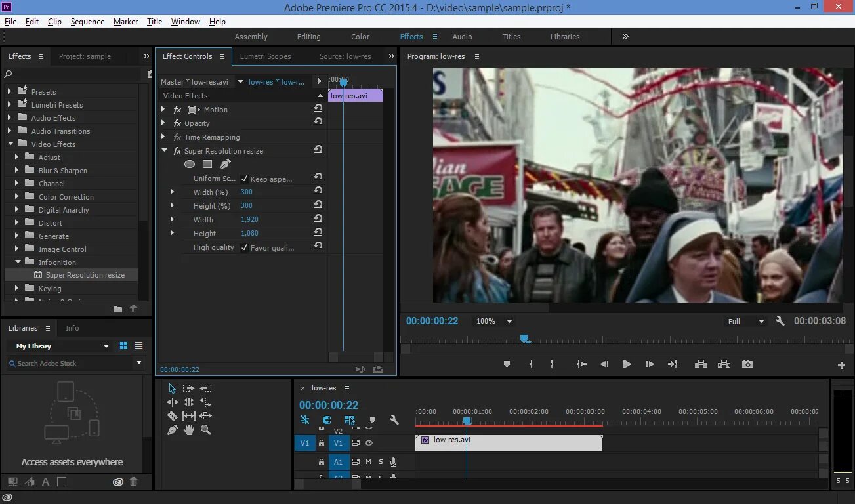Toggle V1 track output eye icon

[x=369, y=443]
